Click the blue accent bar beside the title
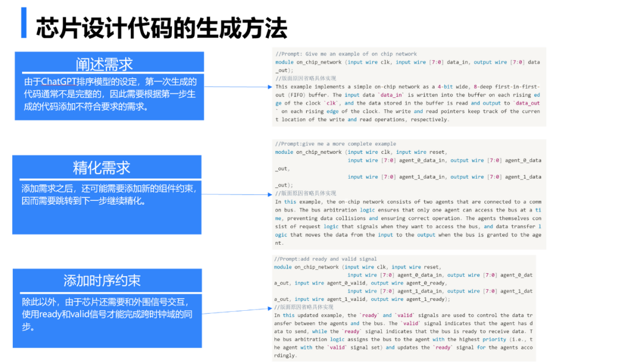Screen dimensions: 625x364 coord(24,23)
